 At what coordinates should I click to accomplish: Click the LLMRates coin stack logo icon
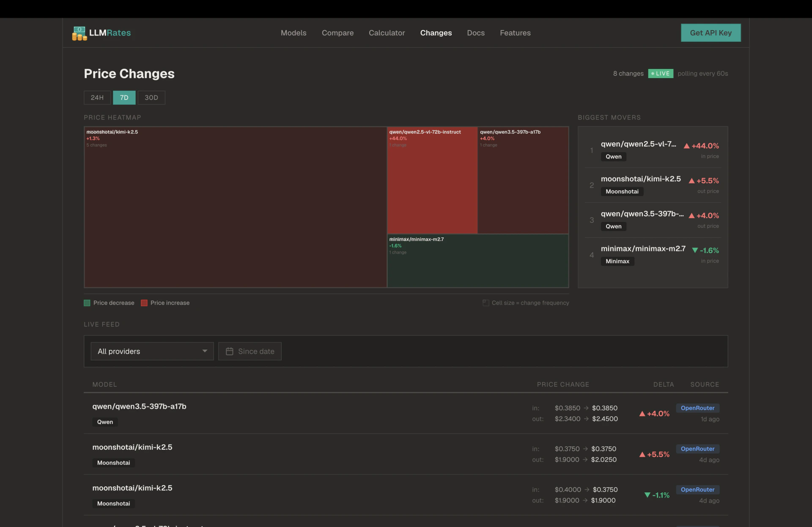point(79,33)
